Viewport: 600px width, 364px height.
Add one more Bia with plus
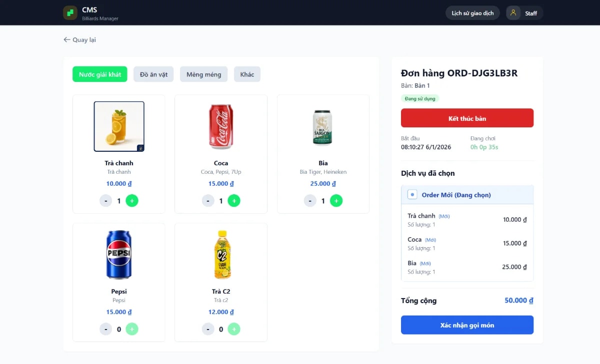[x=336, y=201]
